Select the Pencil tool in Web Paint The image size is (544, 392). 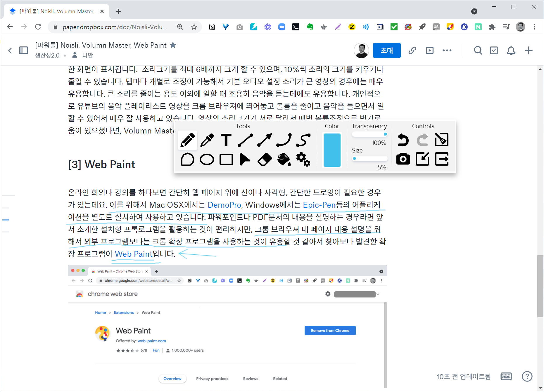pyautogui.click(x=187, y=140)
